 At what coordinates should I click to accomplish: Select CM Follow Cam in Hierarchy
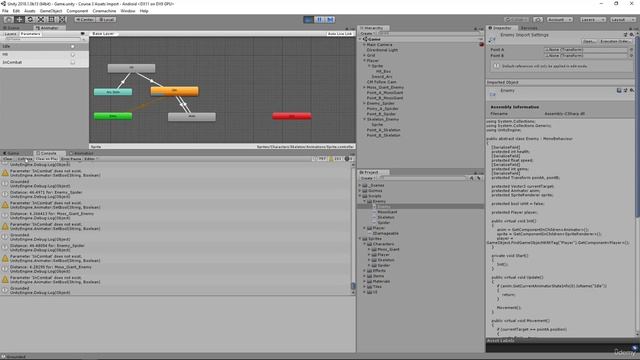point(381,82)
